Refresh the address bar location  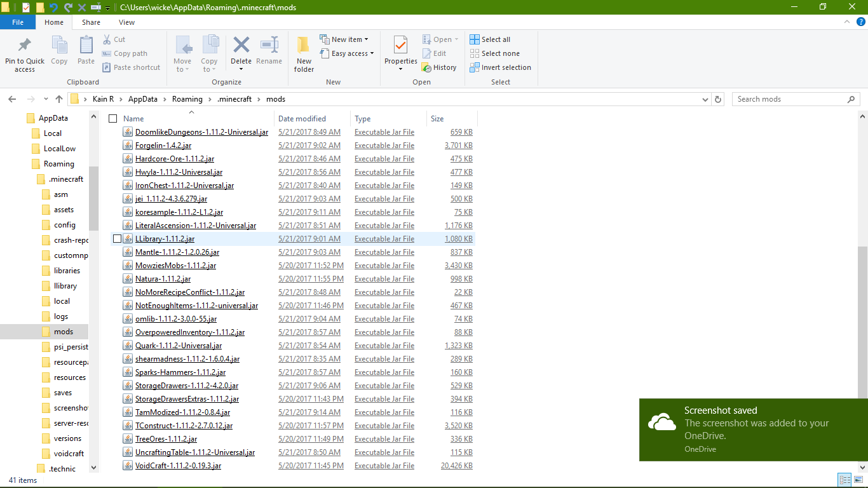(x=718, y=99)
